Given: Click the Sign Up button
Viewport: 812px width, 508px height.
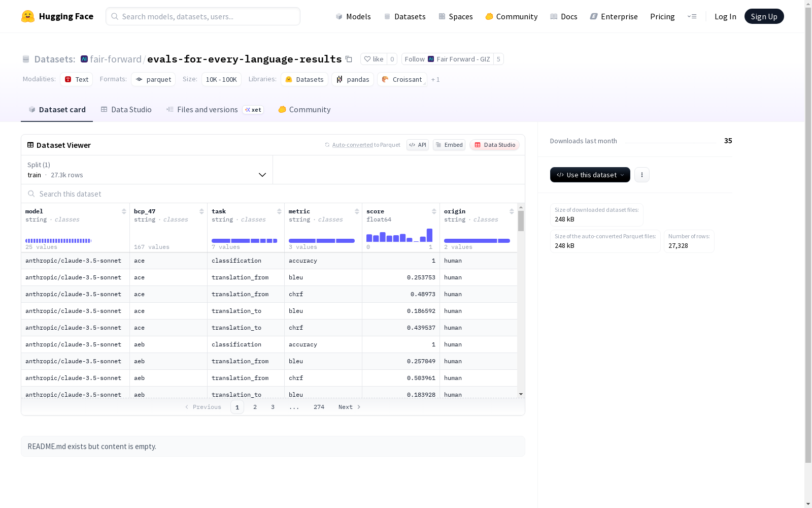Looking at the screenshot, I should [764, 16].
